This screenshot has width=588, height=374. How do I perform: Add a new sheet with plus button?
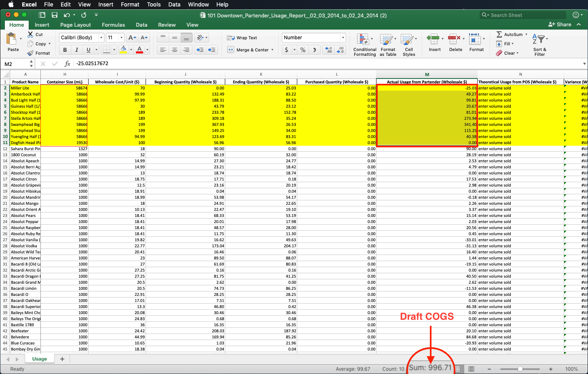pos(62,359)
